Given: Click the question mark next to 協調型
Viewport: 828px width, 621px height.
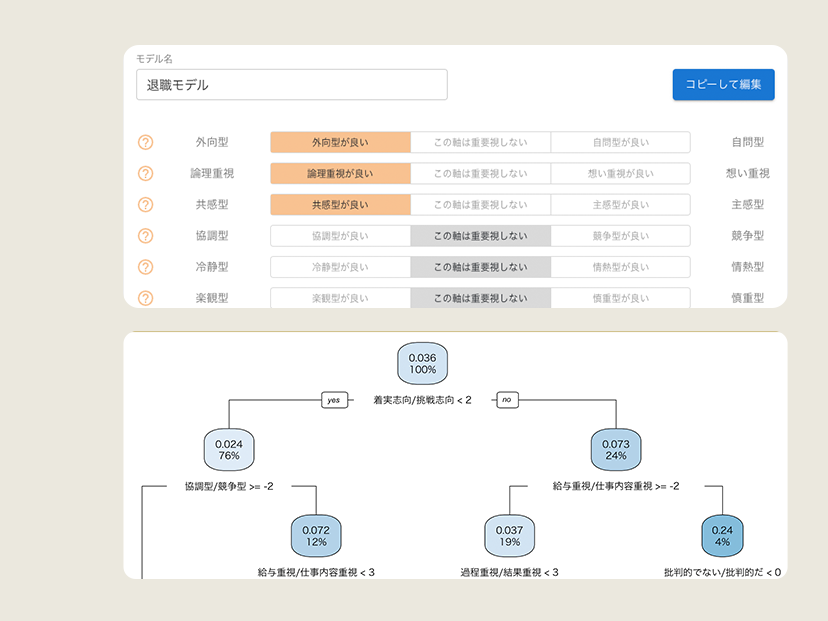Looking at the screenshot, I should coord(145,236).
